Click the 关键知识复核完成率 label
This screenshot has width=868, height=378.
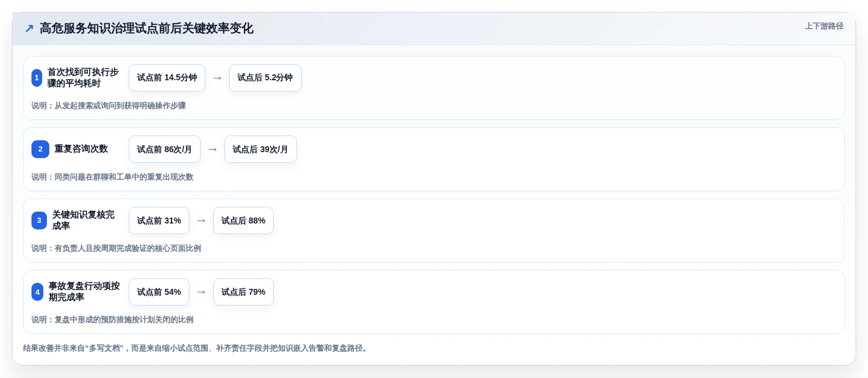83,220
